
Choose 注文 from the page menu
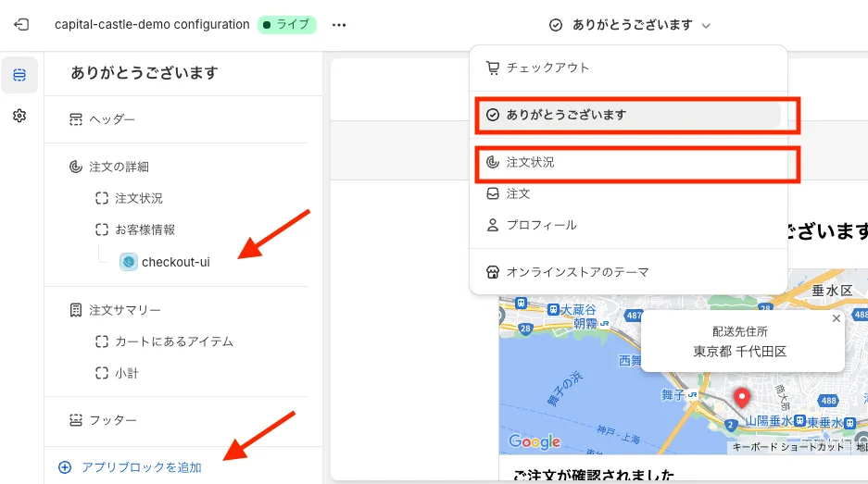click(x=518, y=193)
